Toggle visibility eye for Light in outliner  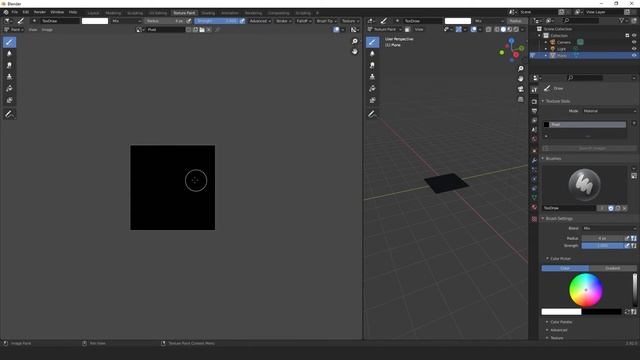(634, 49)
